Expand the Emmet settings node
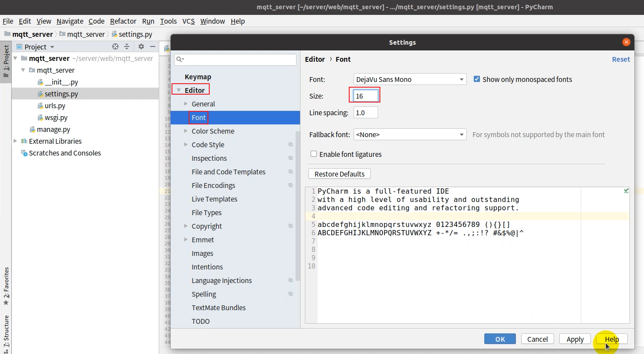The height and width of the screenshot is (354, 644). coord(186,240)
